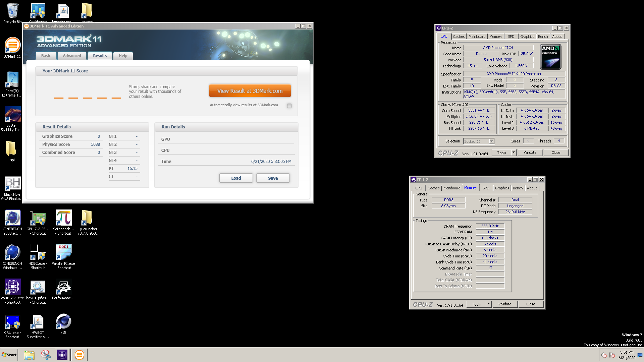Click View Result at 3DMark.com button
The image size is (644, 362).
click(250, 91)
